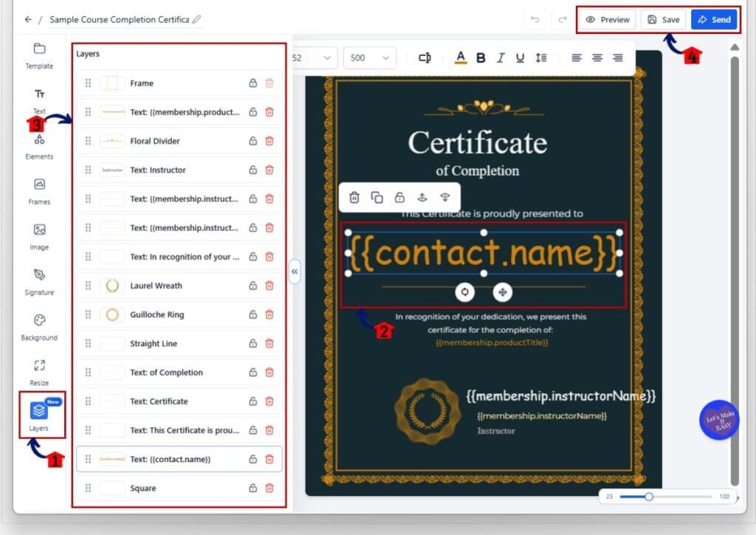Align text right
The image size is (756, 535).
point(618,58)
